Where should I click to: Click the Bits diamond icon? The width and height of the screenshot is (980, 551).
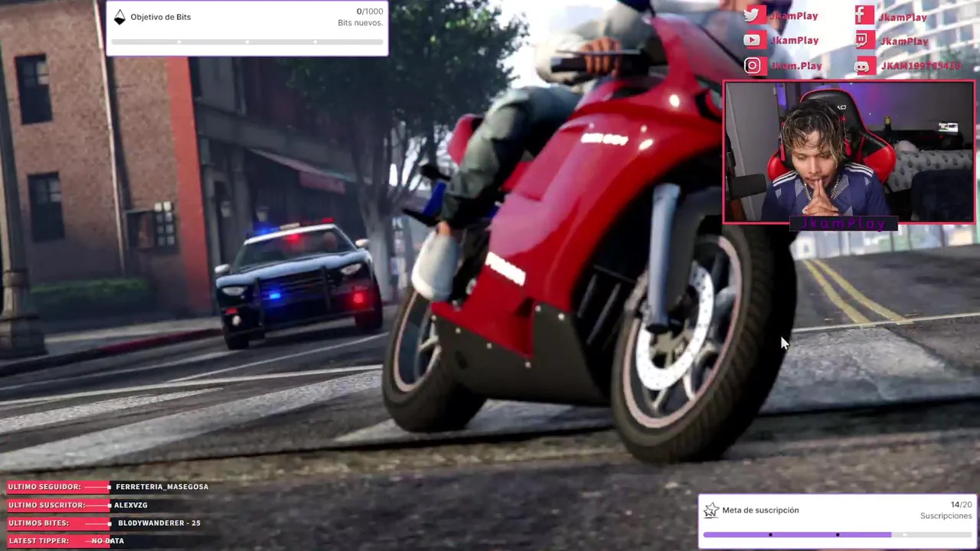119,18
